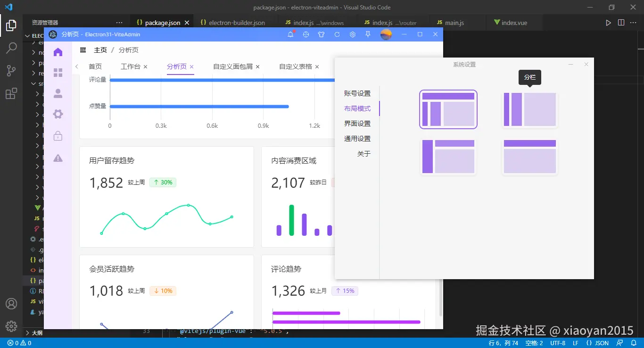Image resolution: width=644 pixels, height=348 pixels.
Task: Select the bottom-left classic layout thumbnail
Action: [x=447, y=157]
